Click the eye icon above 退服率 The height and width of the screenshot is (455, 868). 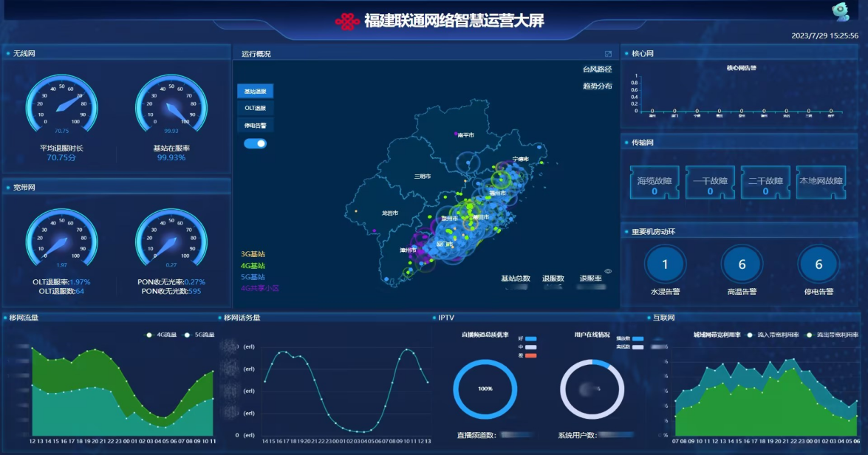tap(608, 271)
